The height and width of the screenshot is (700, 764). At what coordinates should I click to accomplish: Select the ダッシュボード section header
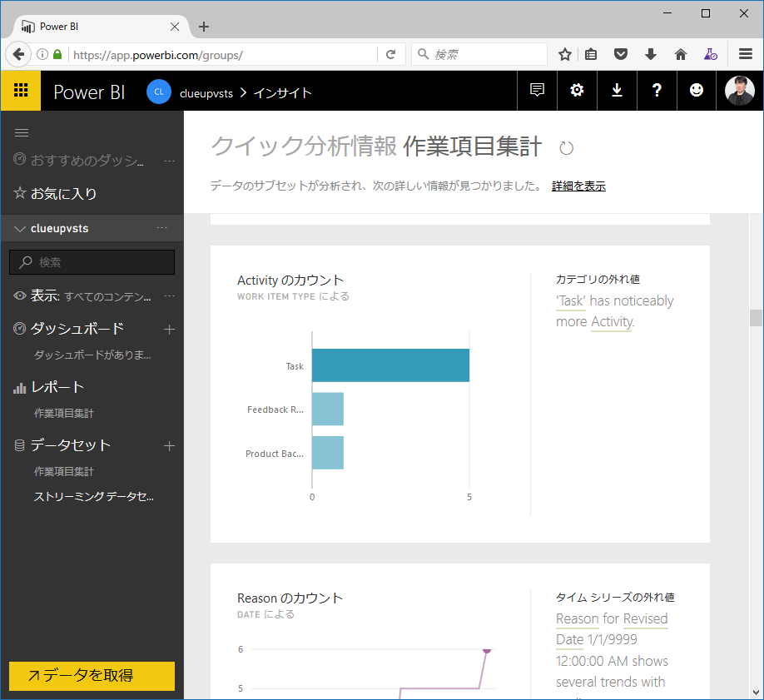click(77, 329)
